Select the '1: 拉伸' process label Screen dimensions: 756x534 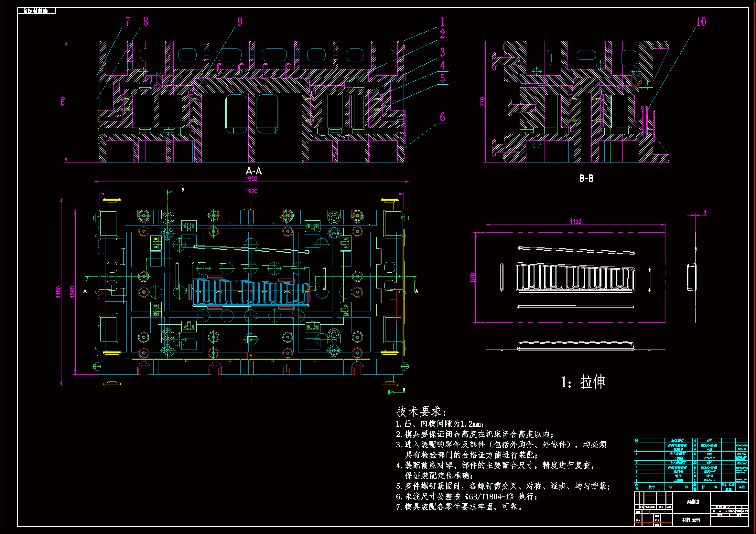tap(583, 382)
